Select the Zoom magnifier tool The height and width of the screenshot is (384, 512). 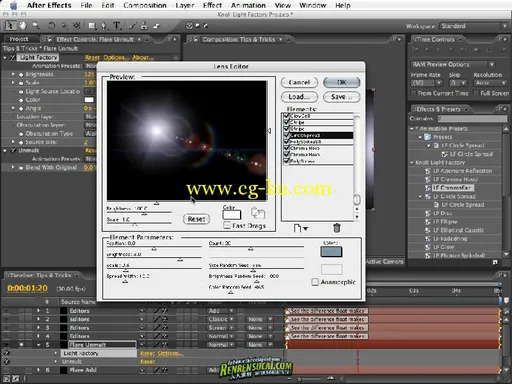[x=36, y=26]
